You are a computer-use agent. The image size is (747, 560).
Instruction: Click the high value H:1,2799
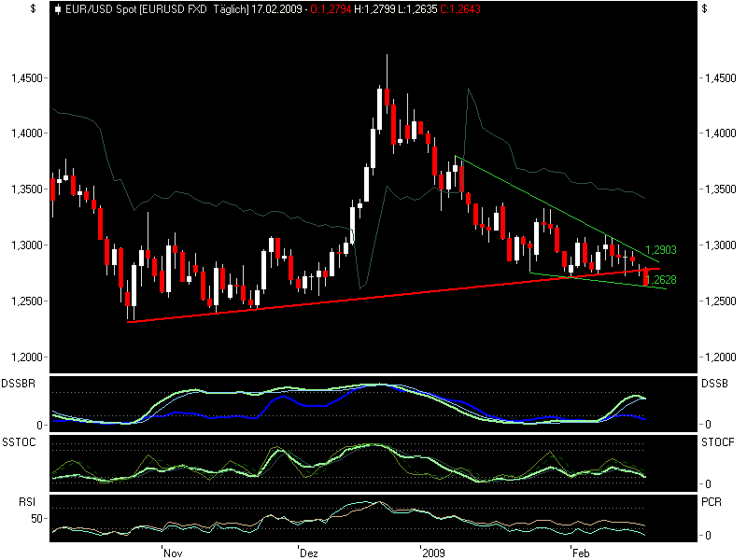(374, 9)
